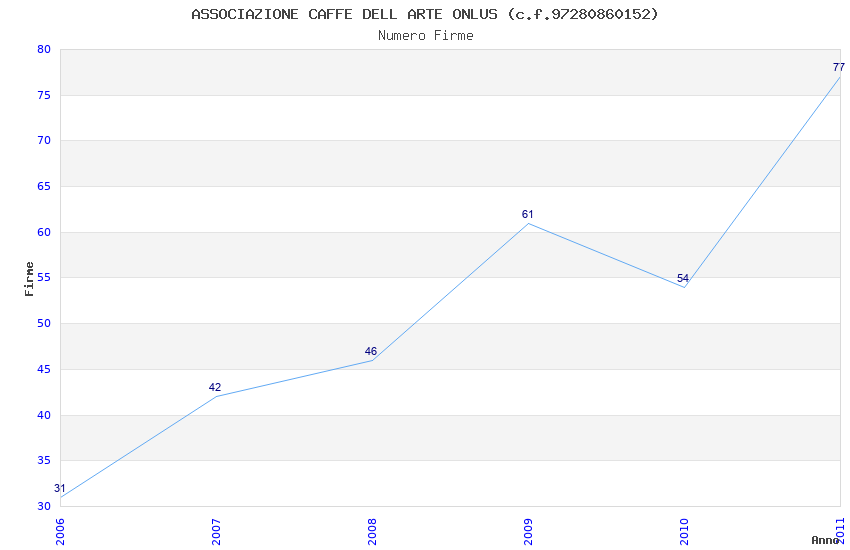This screenshot has height=550, width=850.
Task: Click the x-axis year label 2006
Action: tap(60, 531)
